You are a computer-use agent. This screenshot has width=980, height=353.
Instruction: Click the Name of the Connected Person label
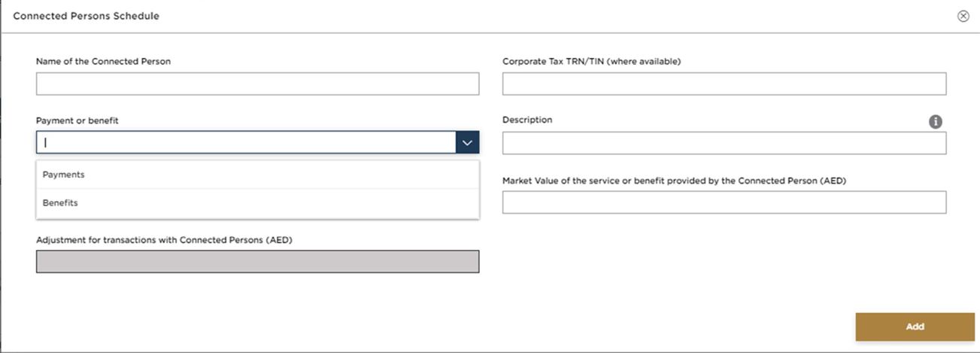tap(103, 62)
